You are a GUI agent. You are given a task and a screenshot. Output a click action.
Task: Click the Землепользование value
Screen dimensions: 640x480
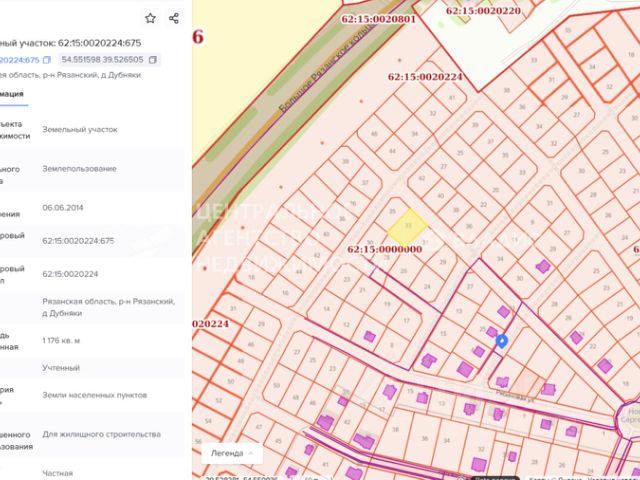click(80, 169)
